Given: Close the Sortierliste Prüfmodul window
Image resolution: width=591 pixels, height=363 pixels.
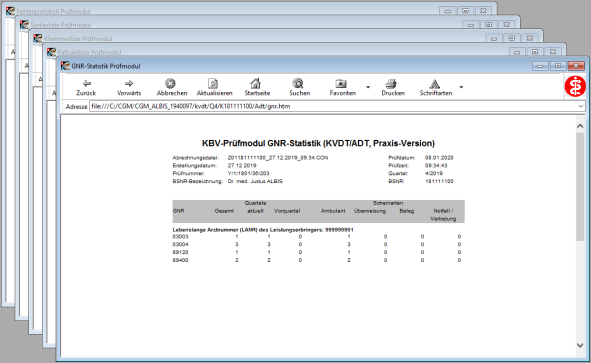Looking at the screenshot, I should tap(507, 25).
